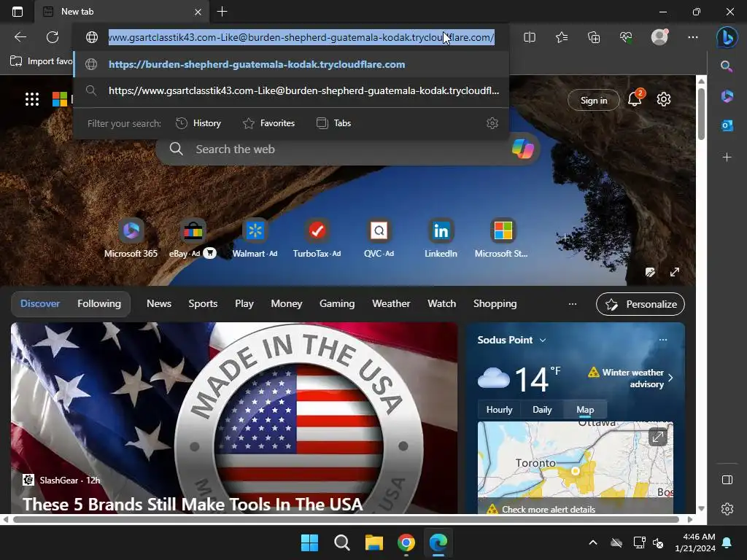Viewport: 747px width, 560px height.
Task: Close the New tab tab
Action: click(198, 12)
